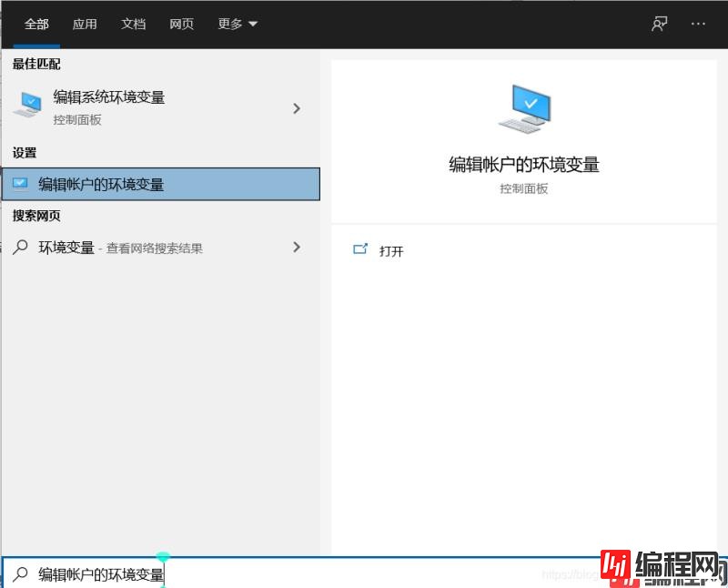The width and height of the screenshot is (728, 588).
Task: Click the 打开 open-window icon in right pane
Action: (360, 248)
